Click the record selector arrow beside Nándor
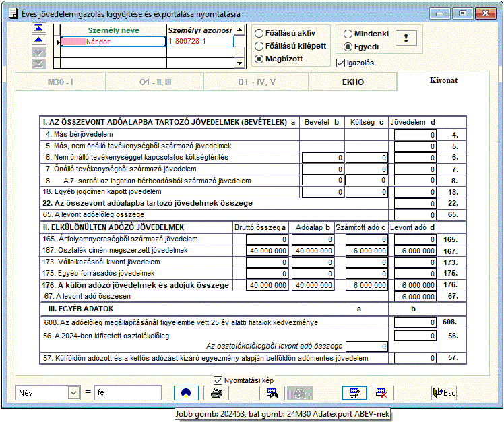504x422 pixels. pyautogui.click(x=57, y=42)
